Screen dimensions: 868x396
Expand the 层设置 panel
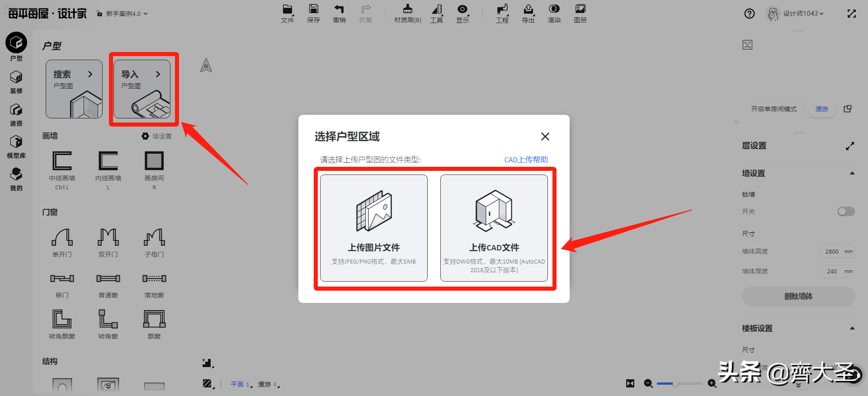point(850,146)
